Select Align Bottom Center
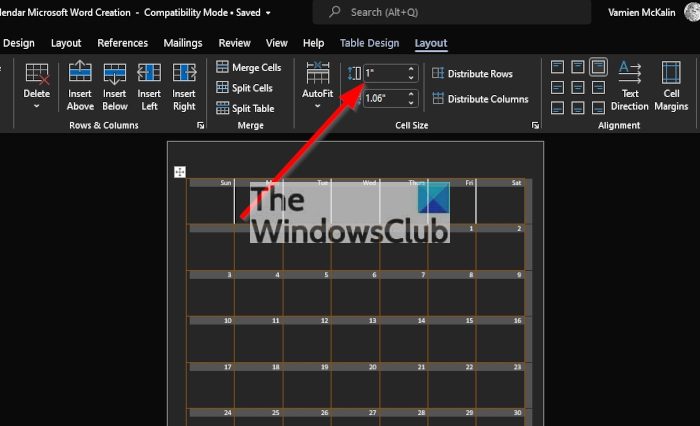 coord(578,108)
